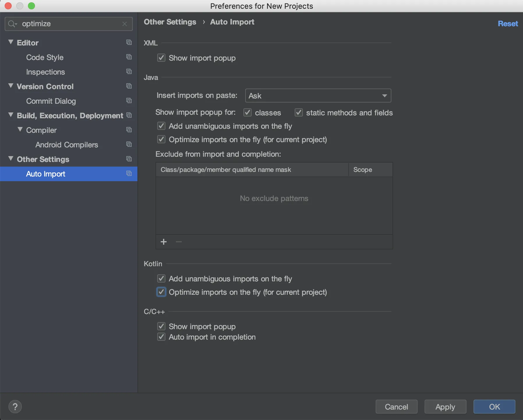Open Insert imports on paste dropdown
Image resolution: width=523 pixels, height=420 pixels.
(318, 96)
